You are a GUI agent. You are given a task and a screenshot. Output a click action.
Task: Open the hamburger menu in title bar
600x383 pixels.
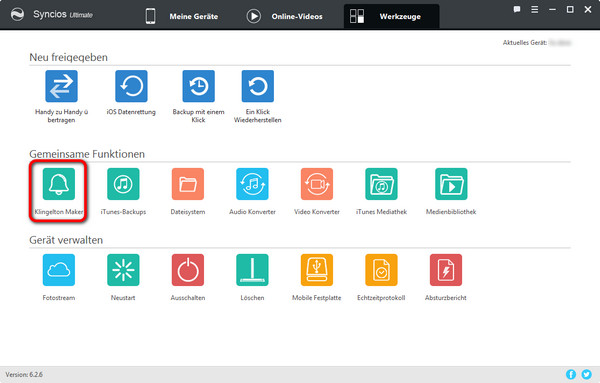pos(535,10)
